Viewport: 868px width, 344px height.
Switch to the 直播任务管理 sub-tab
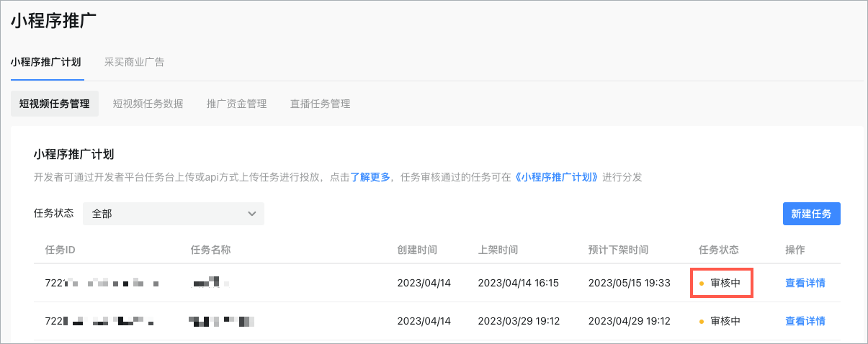click(x=320, y=104)
